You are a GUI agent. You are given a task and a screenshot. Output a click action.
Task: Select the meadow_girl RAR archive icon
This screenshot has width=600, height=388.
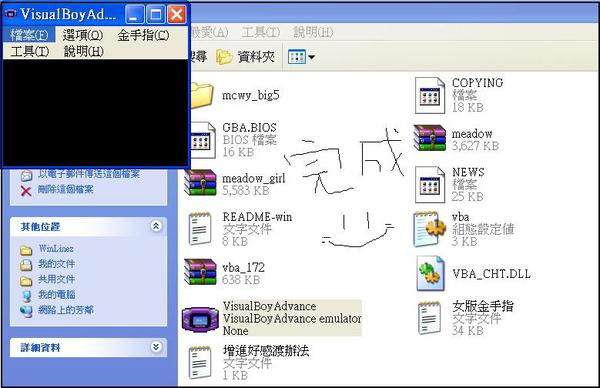point(201,183)
